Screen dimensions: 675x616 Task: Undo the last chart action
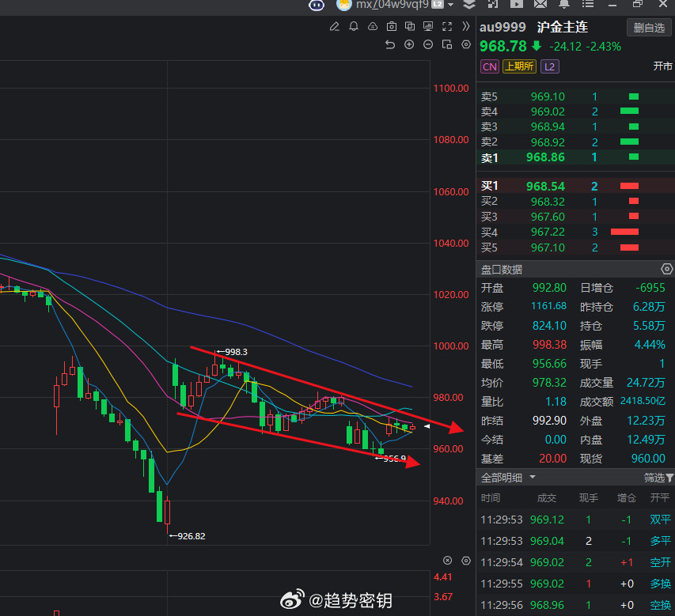(390, 44)
